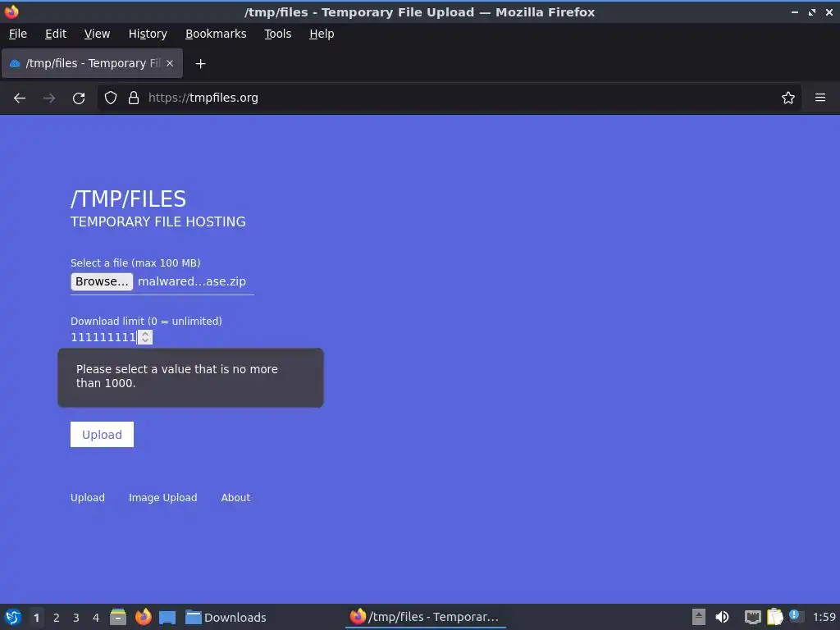
Task: Switch to workspace 4
Action: point(96,618)
